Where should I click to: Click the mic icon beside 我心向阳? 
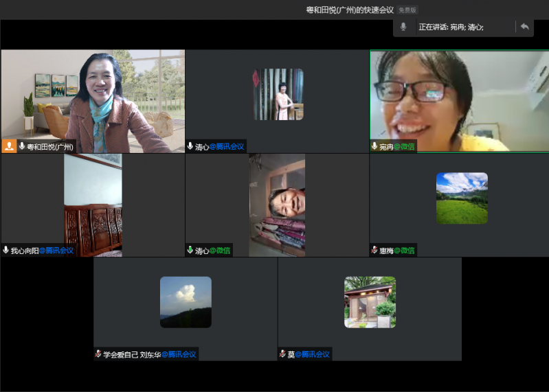pyautogui.click(x=6, y=251)
